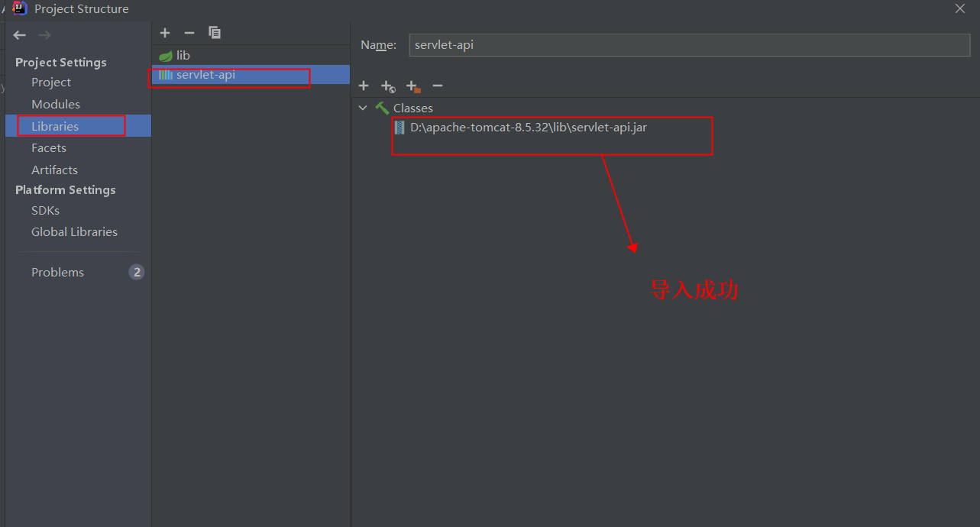This screenshot has height=527, width=980.
Task: Select the lib library entry
Action: pyautogui.click(x=251, y=56)
